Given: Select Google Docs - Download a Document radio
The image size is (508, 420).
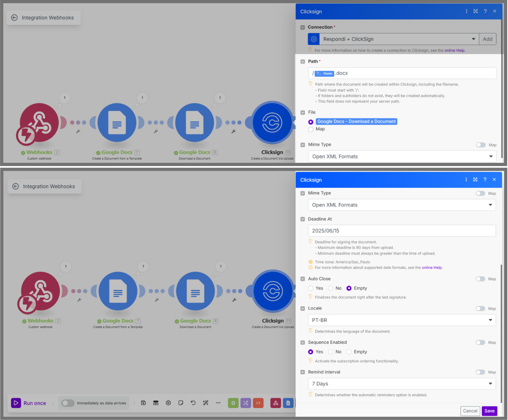Looking at the screenshot, I should 311,122.
